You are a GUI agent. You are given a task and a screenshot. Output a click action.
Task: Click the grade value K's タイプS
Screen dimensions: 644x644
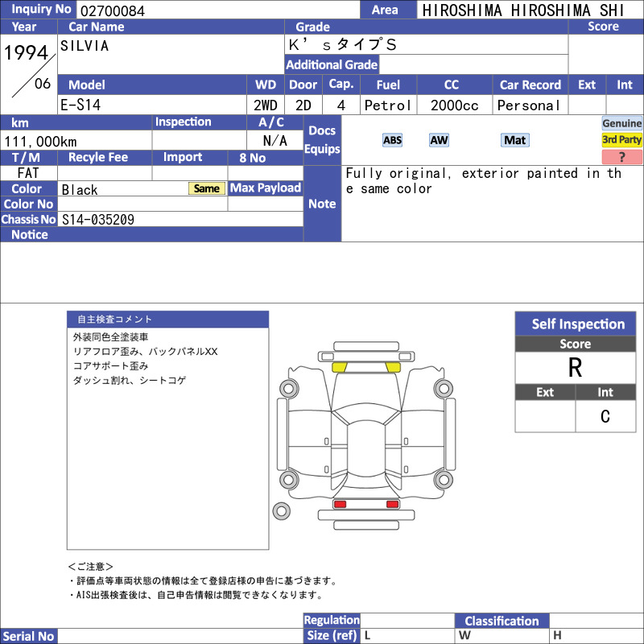(x=343, y=44)
